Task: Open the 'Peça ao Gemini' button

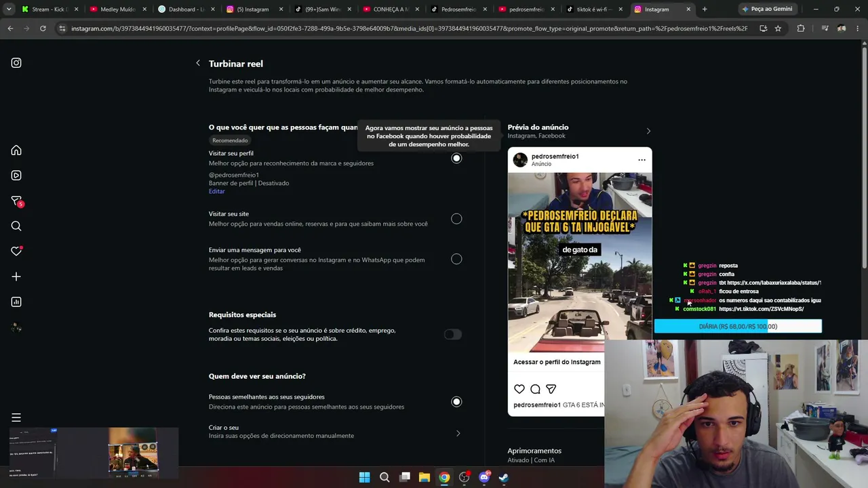Action: (767, 9)
